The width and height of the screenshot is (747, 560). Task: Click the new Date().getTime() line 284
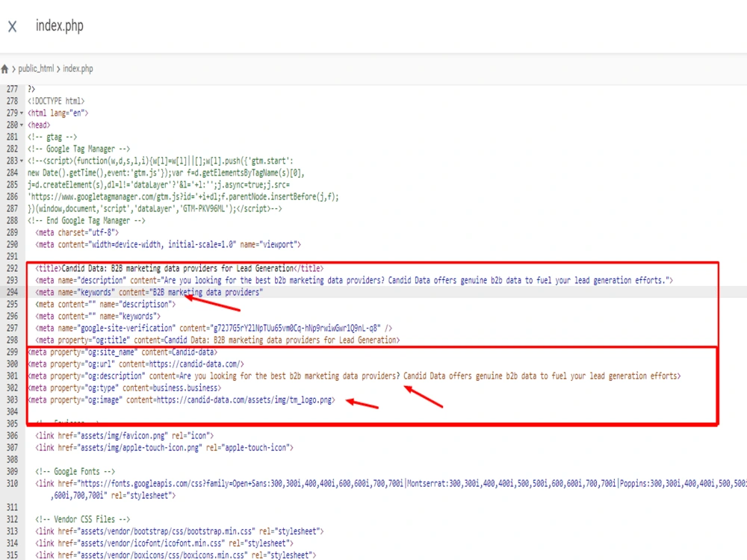pos(166,172)
